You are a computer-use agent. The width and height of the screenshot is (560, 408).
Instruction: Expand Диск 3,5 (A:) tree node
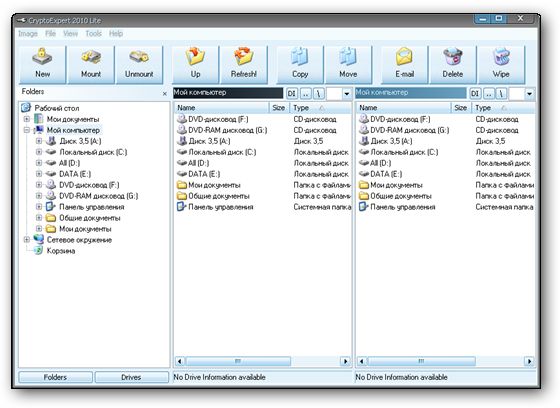(39, 141)
